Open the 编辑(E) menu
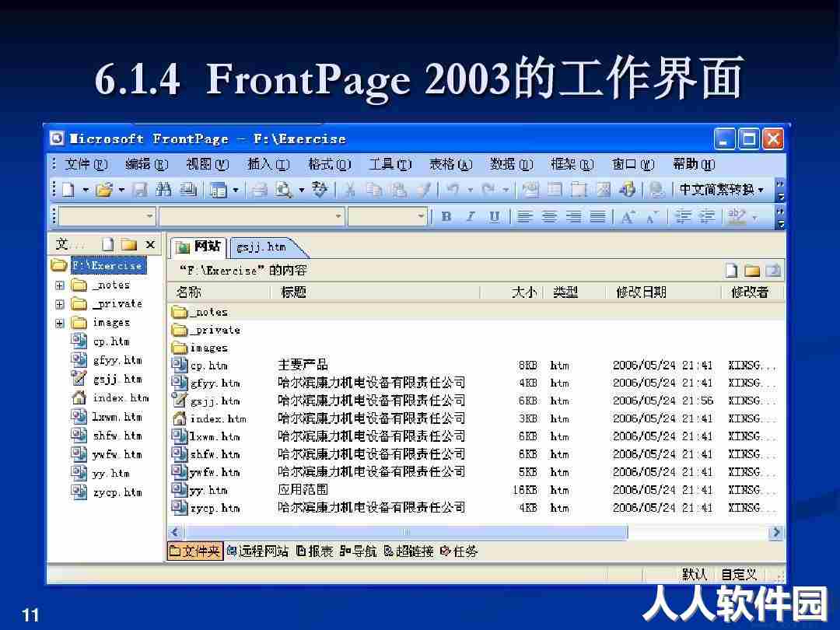The width and height of the screenshot is (840, 630). click(146, 164)
